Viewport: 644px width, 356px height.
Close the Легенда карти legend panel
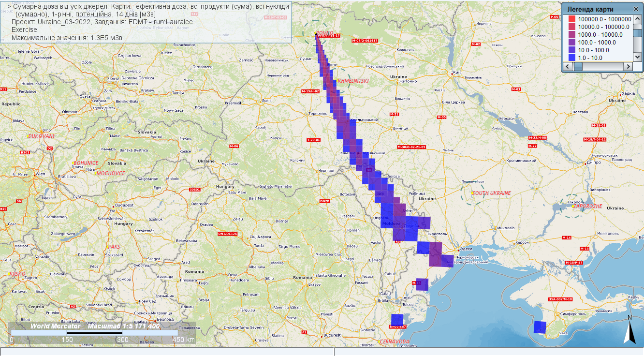pyautogui.click(x=636, y=9)
